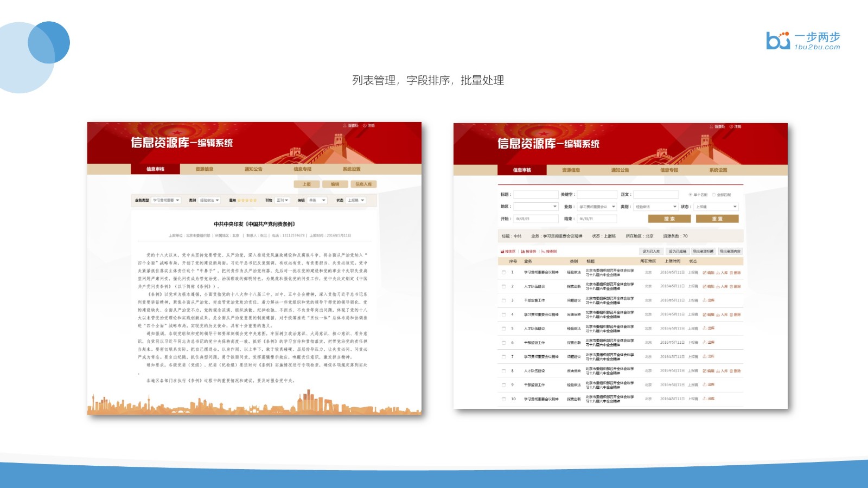Image resolution: width=868 pixels, height=488 pixels.
Task: Tick the checkbox for list row 9
Action: click(x=503, y=385)
